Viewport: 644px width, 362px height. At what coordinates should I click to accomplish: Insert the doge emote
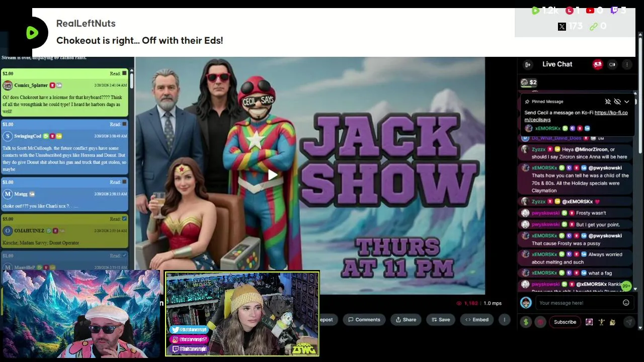point(612,322)
